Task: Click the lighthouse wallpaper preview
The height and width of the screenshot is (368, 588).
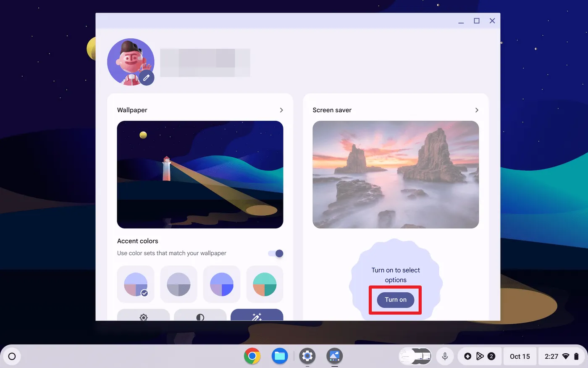Action: click(x=200, y=175)
